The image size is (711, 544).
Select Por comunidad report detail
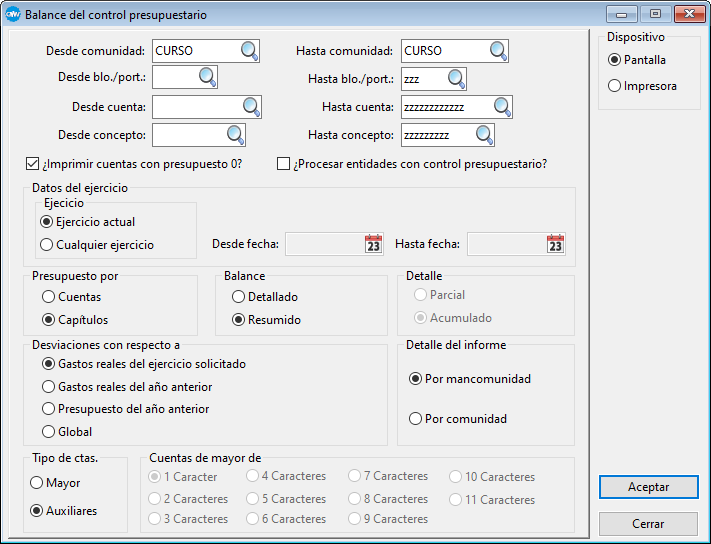(x=416, y=419)
